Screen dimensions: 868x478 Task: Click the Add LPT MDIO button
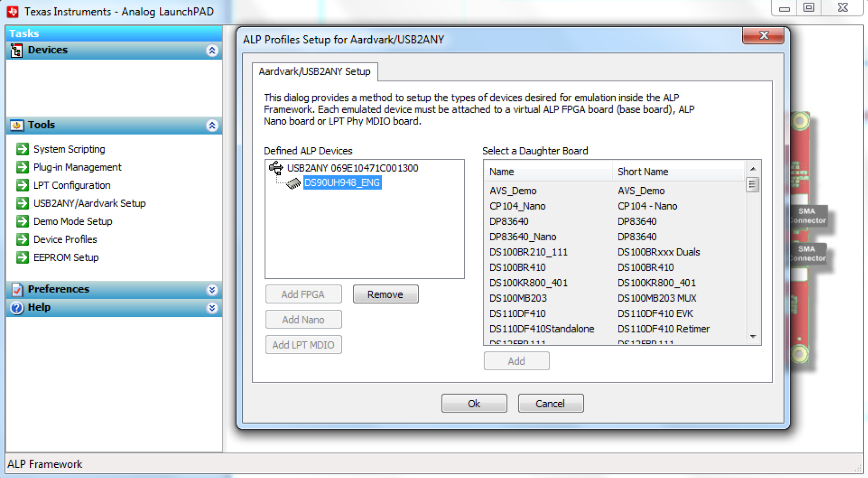(303, 345)
